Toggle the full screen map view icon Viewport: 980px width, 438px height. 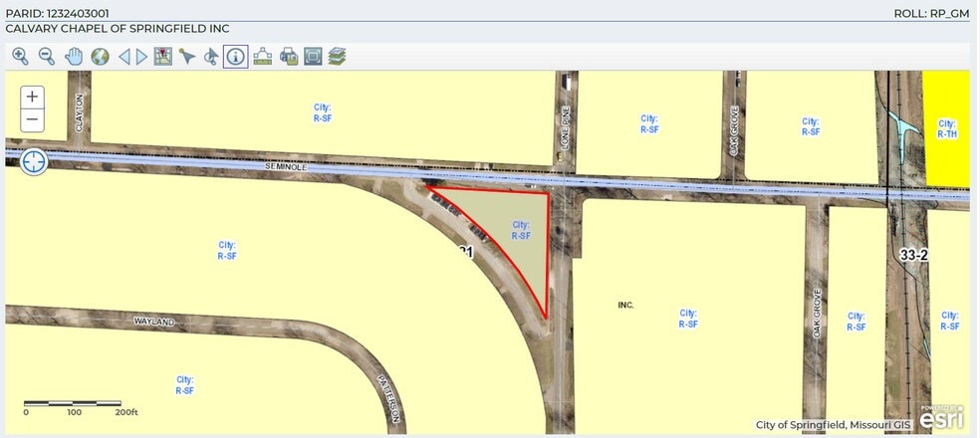[313, 57]
